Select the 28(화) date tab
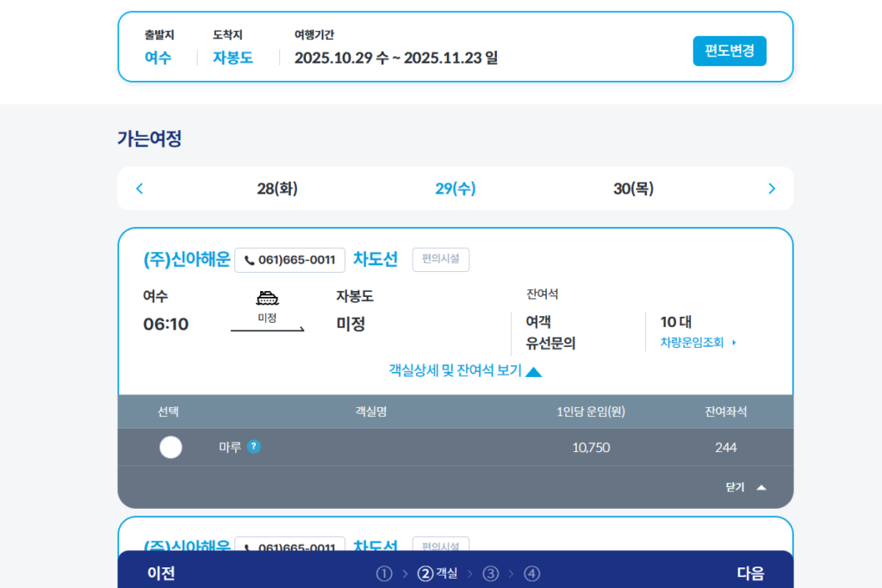Screen dimensions: 882x588 pos(277,189)
